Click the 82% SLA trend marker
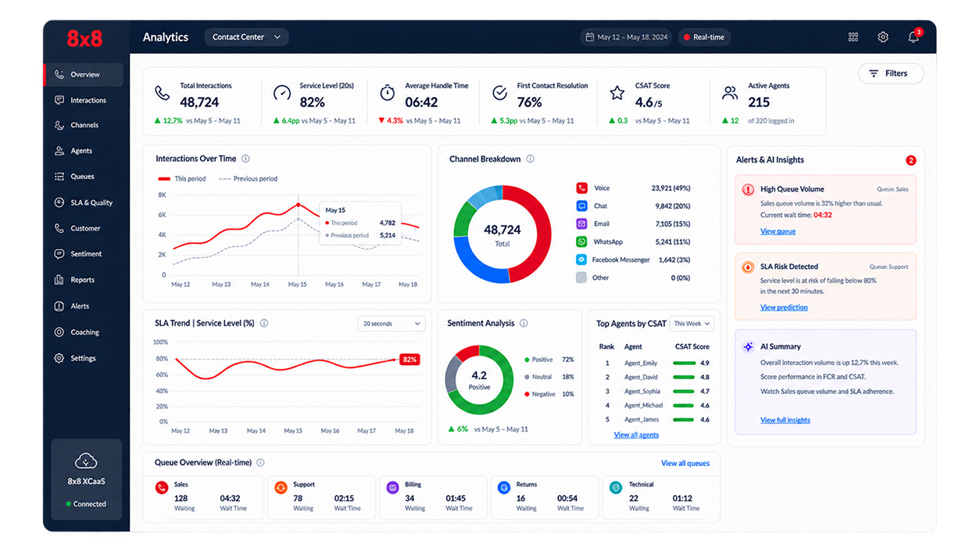Image resolution: width=980 pixels, height=552 pixels. pos(410,360)
